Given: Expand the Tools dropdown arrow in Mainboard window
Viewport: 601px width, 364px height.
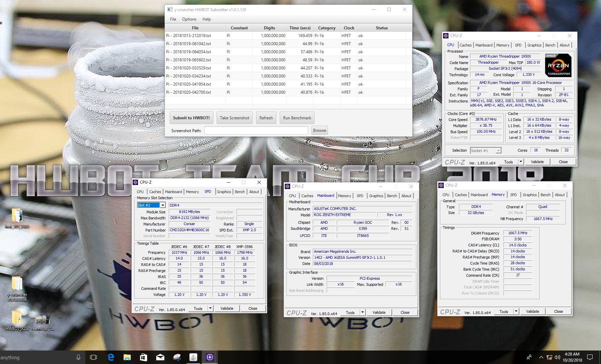Looking at the screenshot, I should tap(362, 312).
